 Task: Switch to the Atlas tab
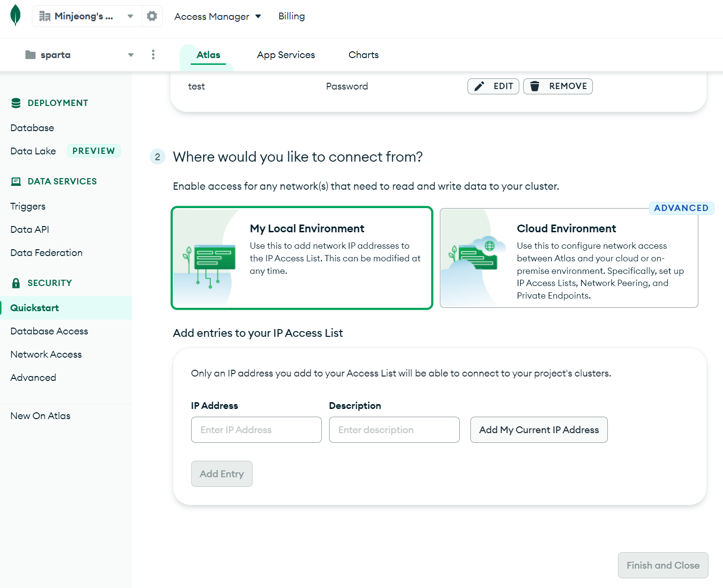tap(208, 55)
